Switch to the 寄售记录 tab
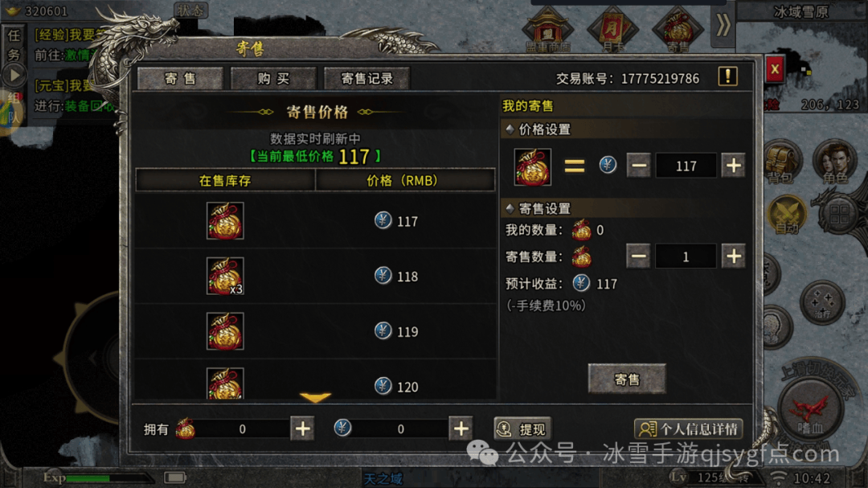Viewport: 868px width, 488px height. pos(367,79)
